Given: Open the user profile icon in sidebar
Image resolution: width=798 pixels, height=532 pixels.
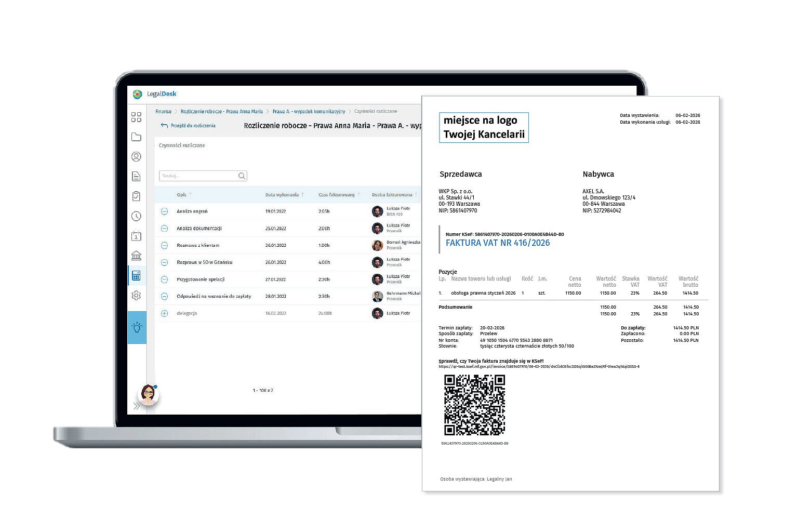Looking at the screenshot, I should click(x=136, y=156).
